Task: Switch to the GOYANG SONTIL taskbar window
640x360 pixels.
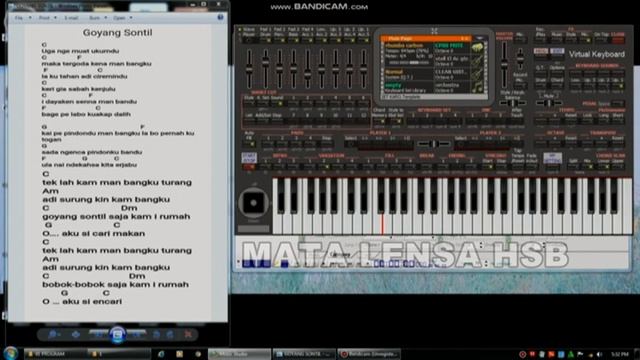Action: (x=304, y=354)
